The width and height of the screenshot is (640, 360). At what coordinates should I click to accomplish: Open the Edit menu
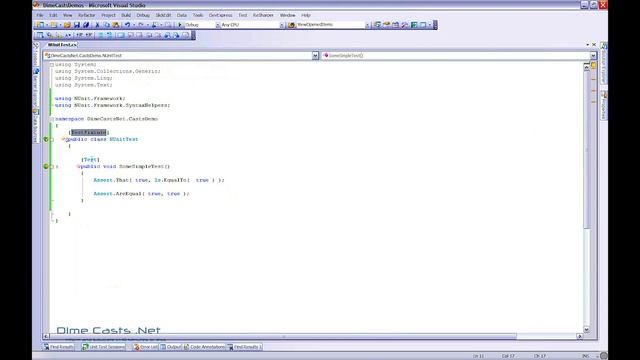(x=53, y=15)
